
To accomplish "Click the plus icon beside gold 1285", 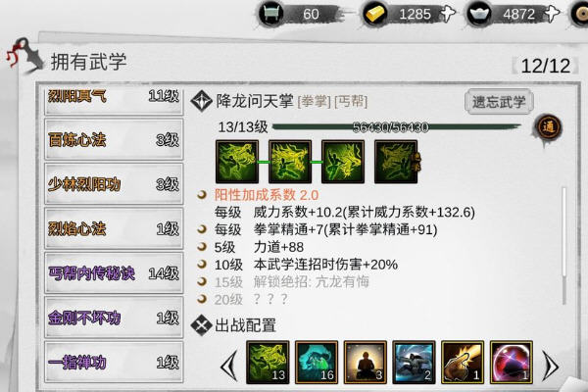I will pos(448,14).
